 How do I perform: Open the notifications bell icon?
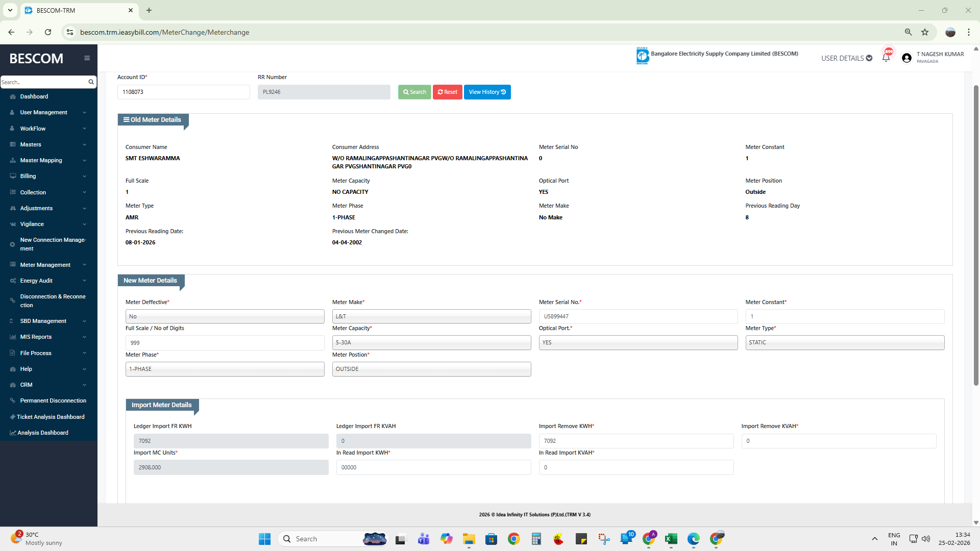(x=886, y=58)
